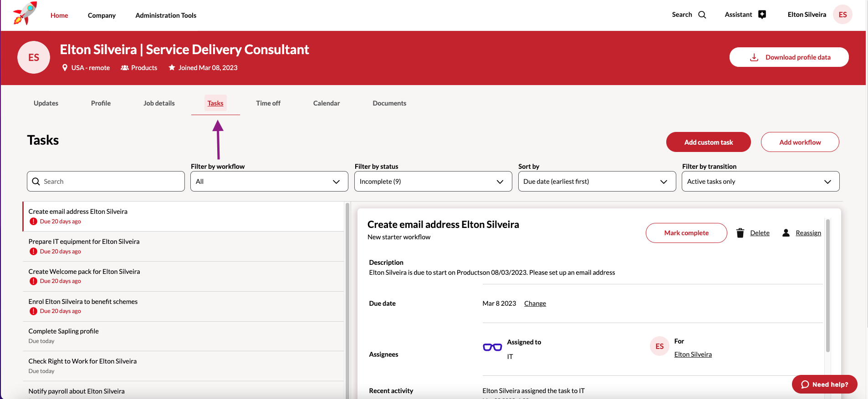Image resolution: width=868 pixels, height=399 pixels.
Task: Open the Sort by dropdown
Action: 597,182
